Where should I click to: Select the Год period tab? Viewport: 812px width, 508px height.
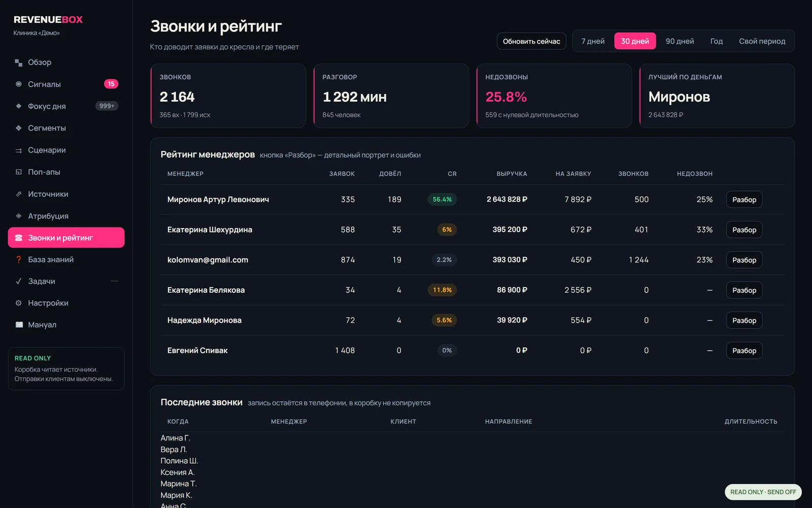[x=716, y=41]
